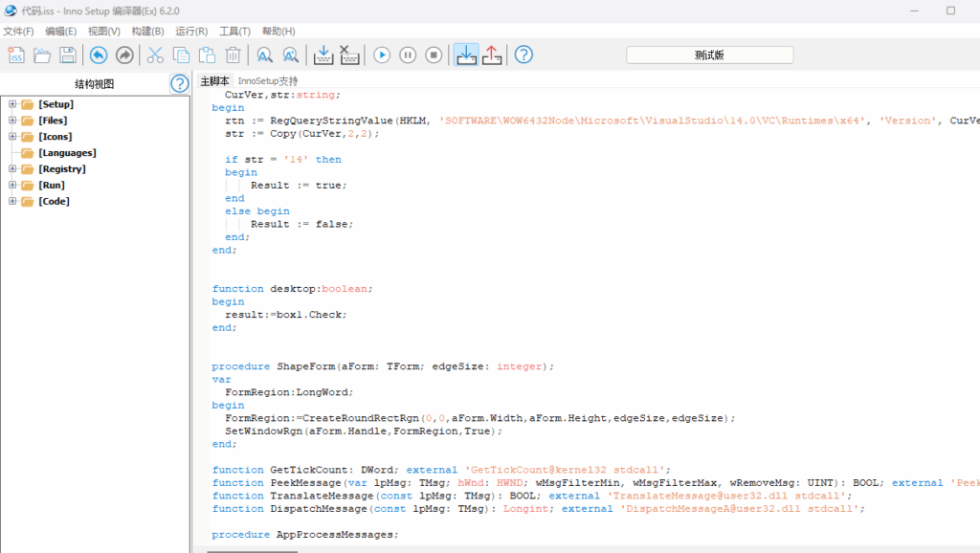Select the [Languages] tree item
The image size is (980, 553).
(x=67, y=153)
